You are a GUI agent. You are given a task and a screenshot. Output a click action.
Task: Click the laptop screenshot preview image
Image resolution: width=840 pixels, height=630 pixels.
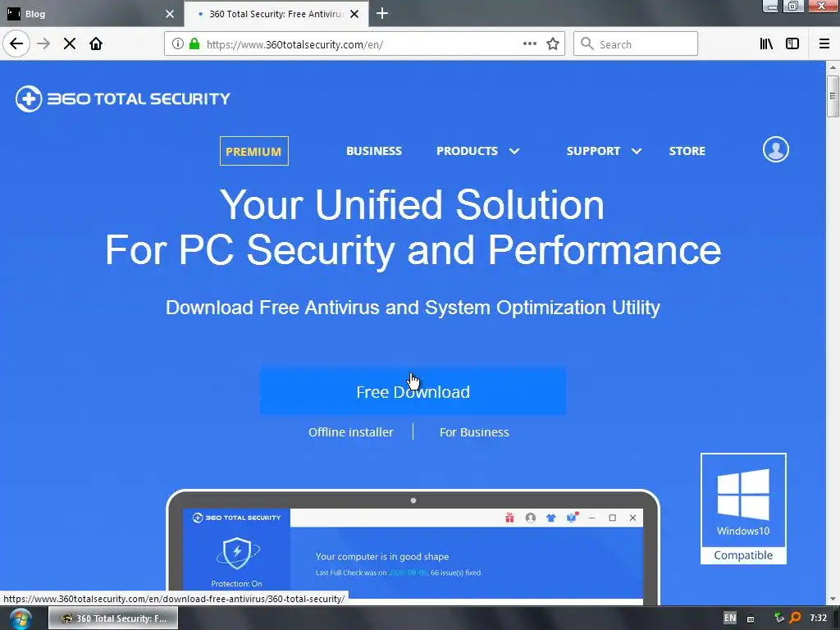pyautogui.click(x=413, y=546)
